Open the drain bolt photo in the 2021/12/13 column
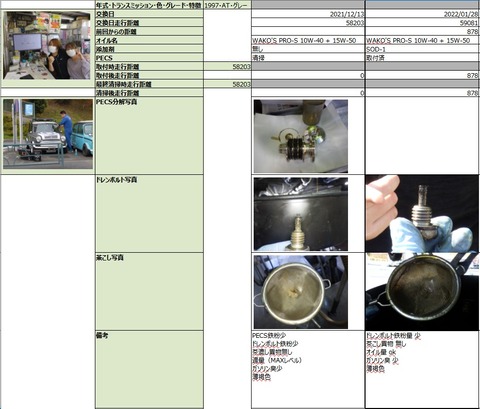 (x=301, y=214)
